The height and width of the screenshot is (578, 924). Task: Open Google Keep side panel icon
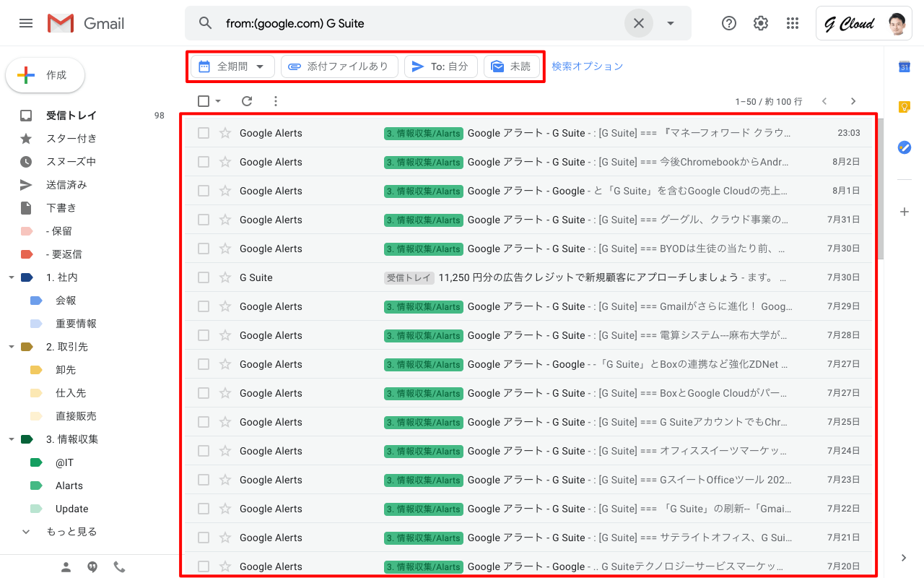click(905, 107)
